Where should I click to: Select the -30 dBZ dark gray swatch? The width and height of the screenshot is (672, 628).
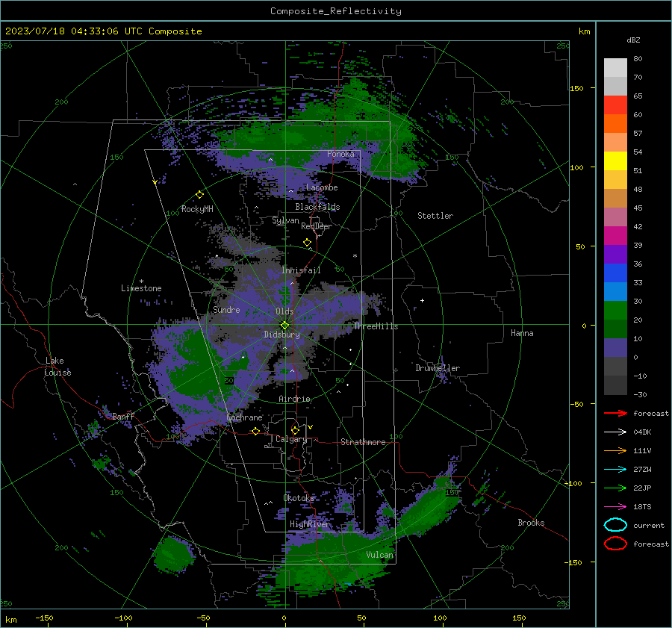615,385
